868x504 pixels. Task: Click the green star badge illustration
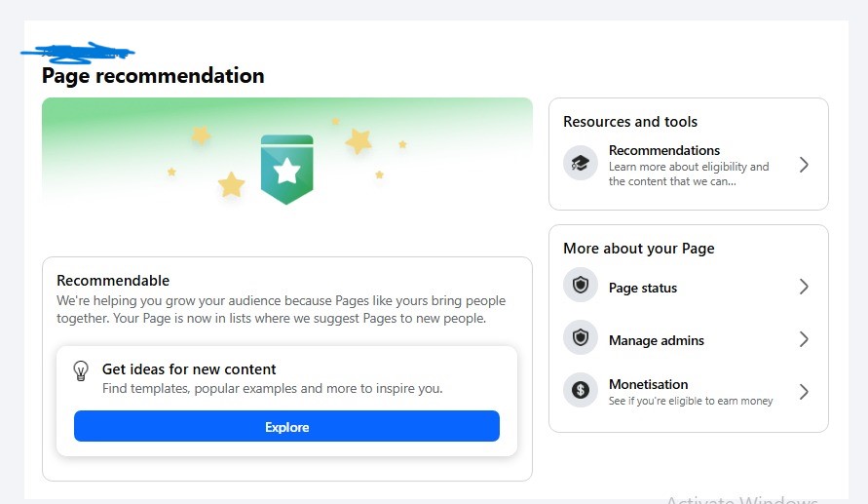point(286,170)
